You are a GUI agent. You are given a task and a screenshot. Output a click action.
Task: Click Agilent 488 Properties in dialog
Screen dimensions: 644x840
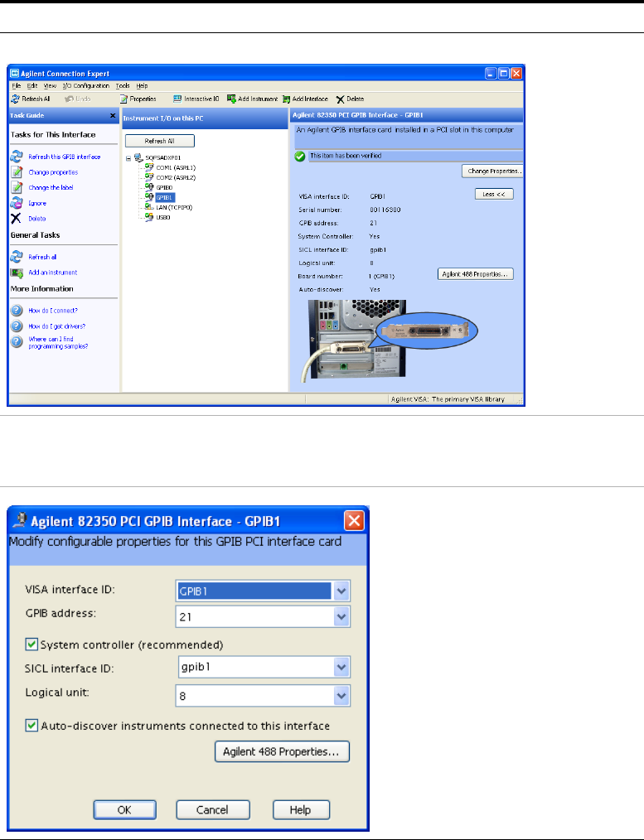pyautogui.click(x=282, y=751)
